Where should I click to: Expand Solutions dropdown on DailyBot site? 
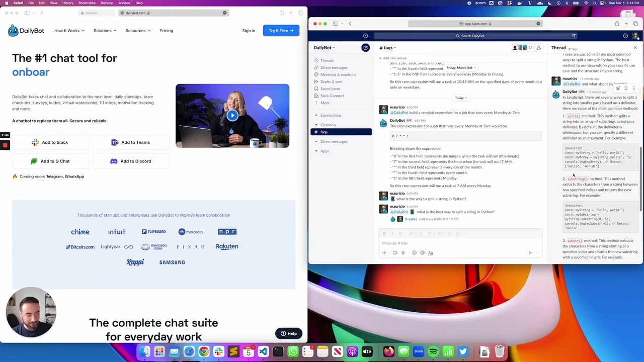tap(105, 31)
